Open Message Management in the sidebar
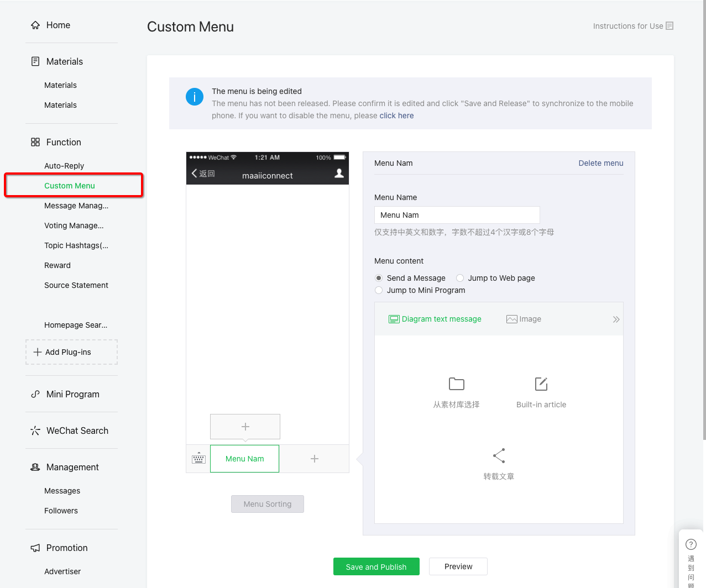Screen dimensions: 706x588 pos(76,206)
